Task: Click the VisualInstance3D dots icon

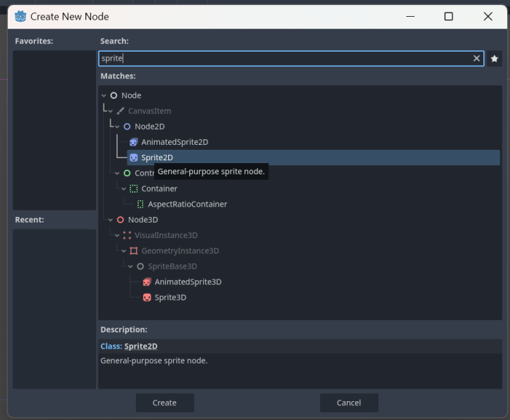Action: point(127,235)
